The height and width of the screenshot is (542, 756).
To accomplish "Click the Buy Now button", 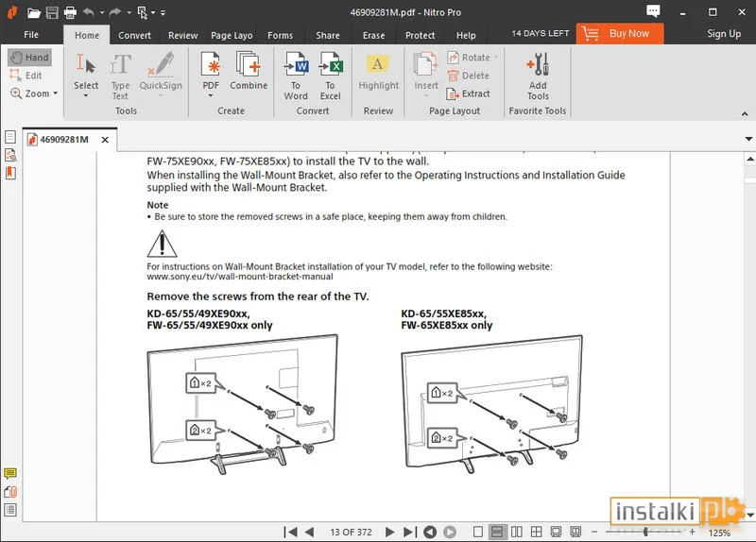I will (620, 33).
